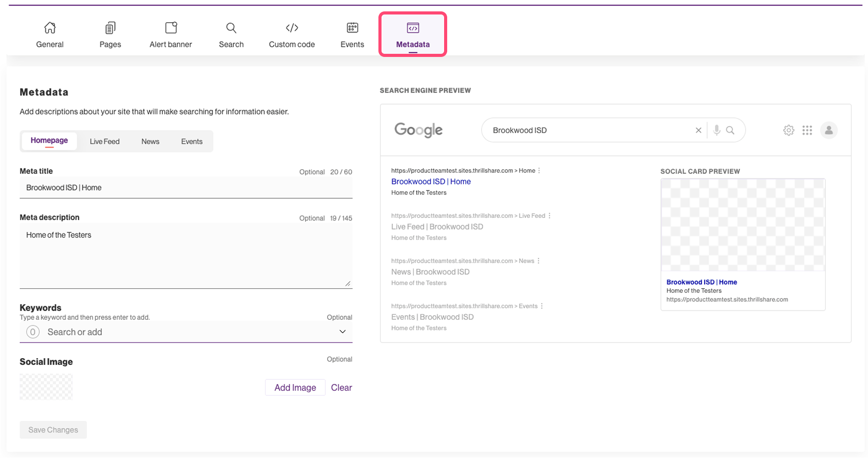Screen dimensions: 868x458
Task: Open the three-dot menu beside Live Feed URL
Action: click(550, 215)
